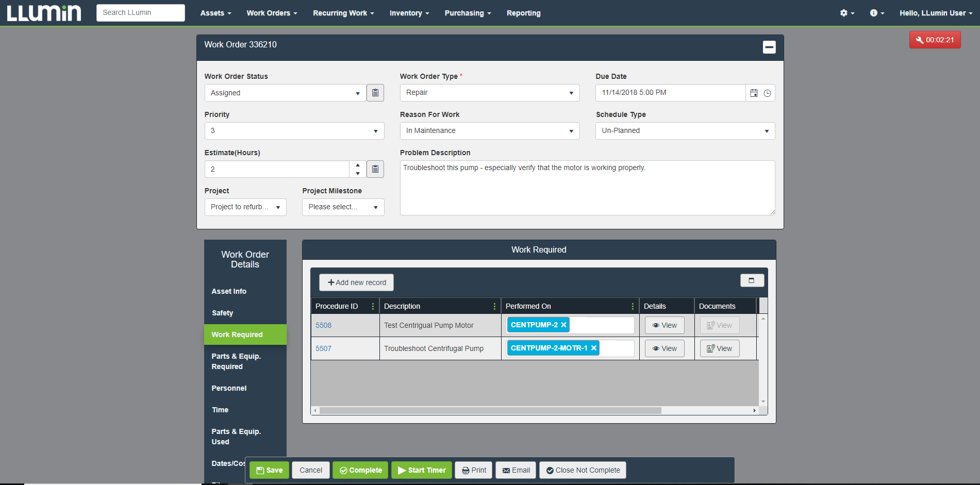Click the Start Timer button

(421, 470)
